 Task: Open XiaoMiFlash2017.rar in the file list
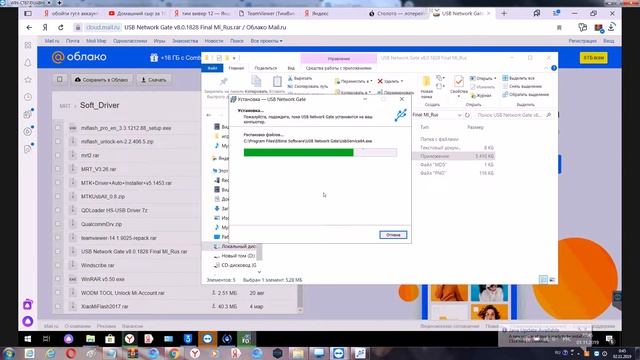coord(104,307)
